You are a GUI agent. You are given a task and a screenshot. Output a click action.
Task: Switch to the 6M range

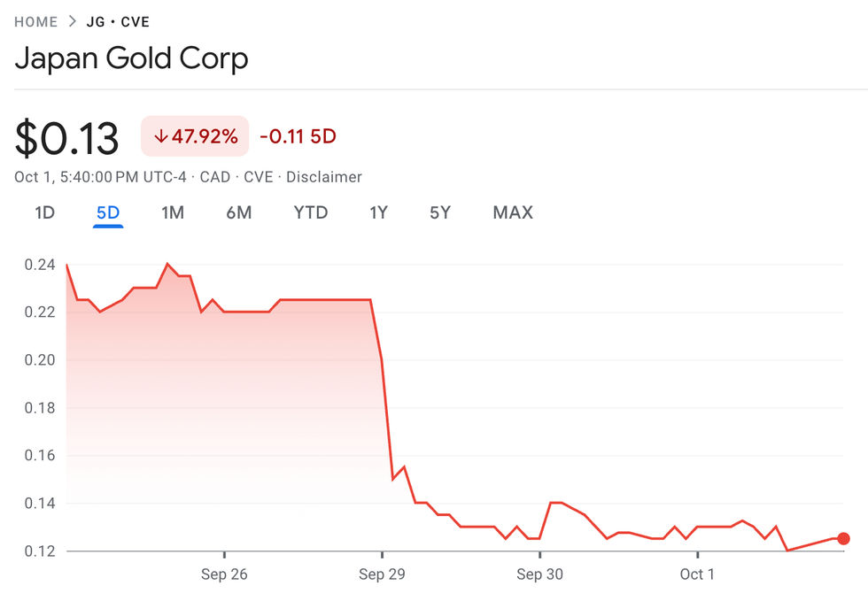pos(238,212)
